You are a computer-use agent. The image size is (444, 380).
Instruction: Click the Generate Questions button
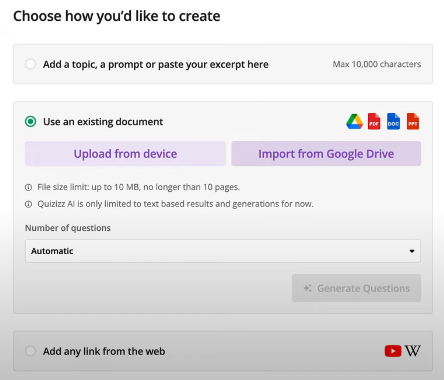point(356,288)
